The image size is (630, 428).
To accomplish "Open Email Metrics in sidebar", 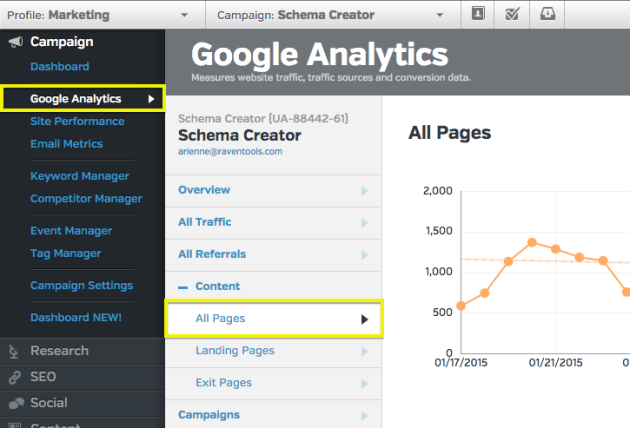I will point(66,143).
